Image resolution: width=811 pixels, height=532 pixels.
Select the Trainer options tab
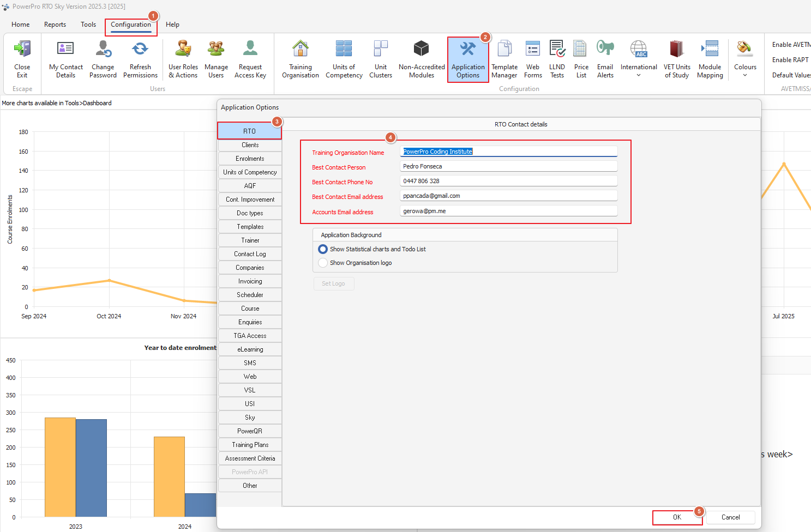(x=250, y=240)
